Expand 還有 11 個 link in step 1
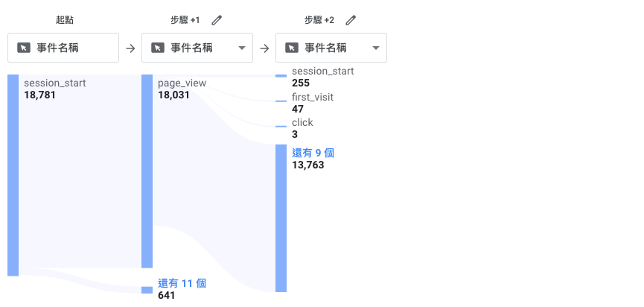The image size is (644, 307). 182,283
